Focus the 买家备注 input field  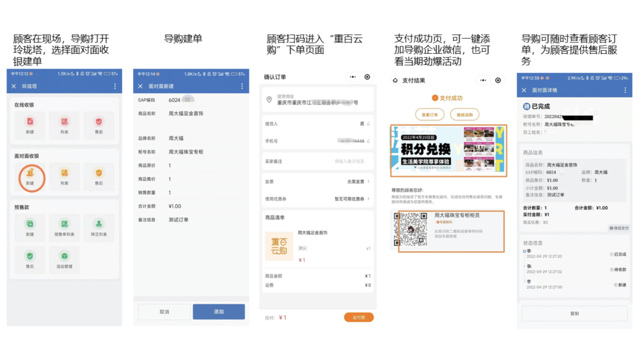[318, 162]
